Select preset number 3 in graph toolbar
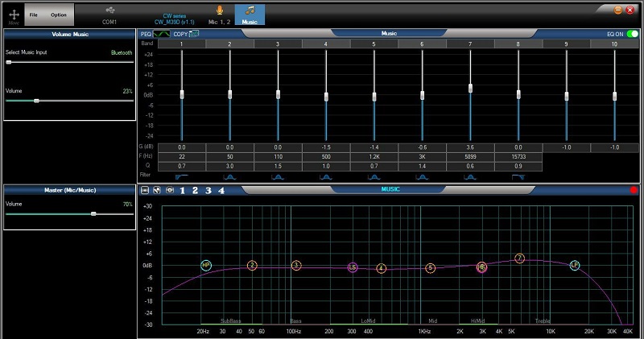Screen dimensions: 644x339 (x=208, y=191)
